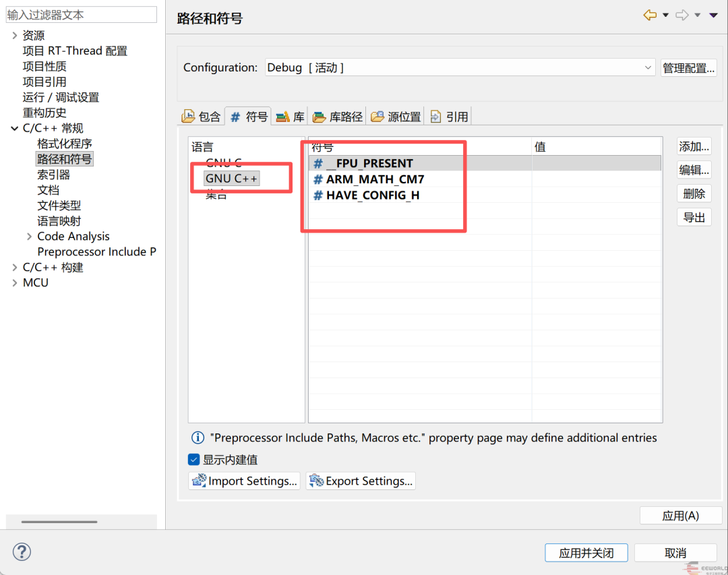This screenshot has width=728, height=575.
Task: Click the back navigation arrow icon
Action: pyautogui.click(x=650, y=16)
